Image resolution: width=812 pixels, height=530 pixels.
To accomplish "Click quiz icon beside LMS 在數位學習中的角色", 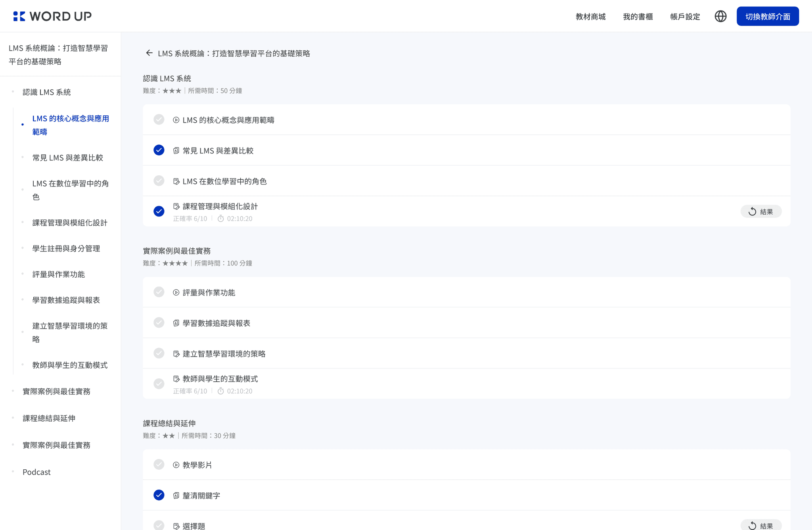I will tap(176, 181).
